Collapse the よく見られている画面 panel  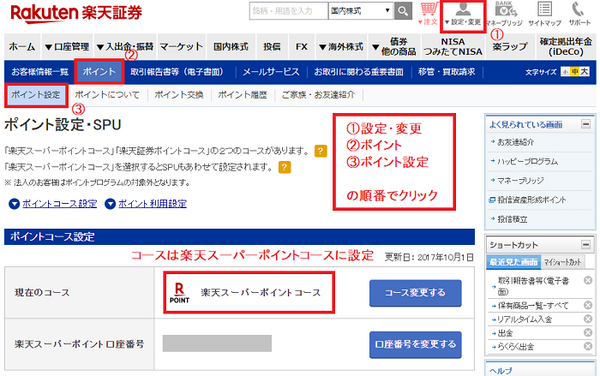pos(585,124)
